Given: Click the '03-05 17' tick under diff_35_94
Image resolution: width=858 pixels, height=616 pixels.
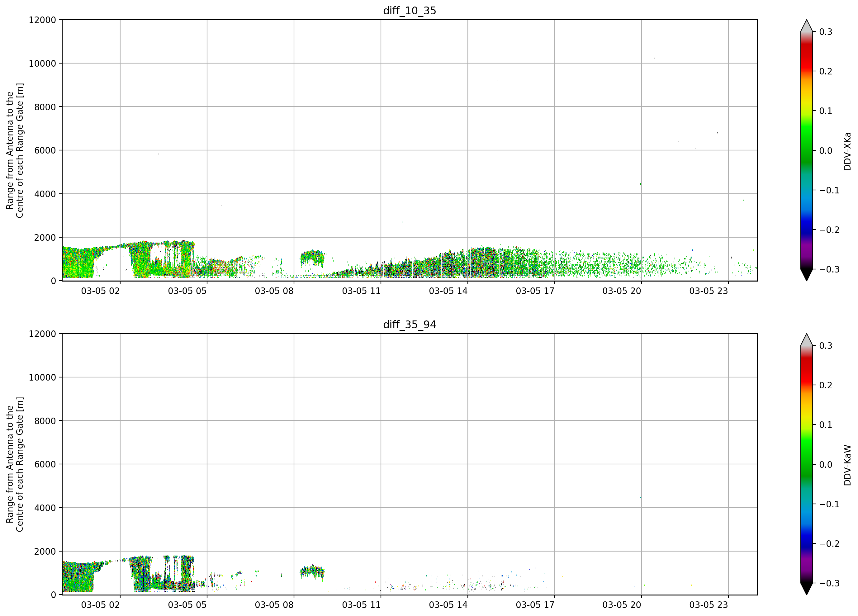Looking at the screenshot, I should [535, 605].
